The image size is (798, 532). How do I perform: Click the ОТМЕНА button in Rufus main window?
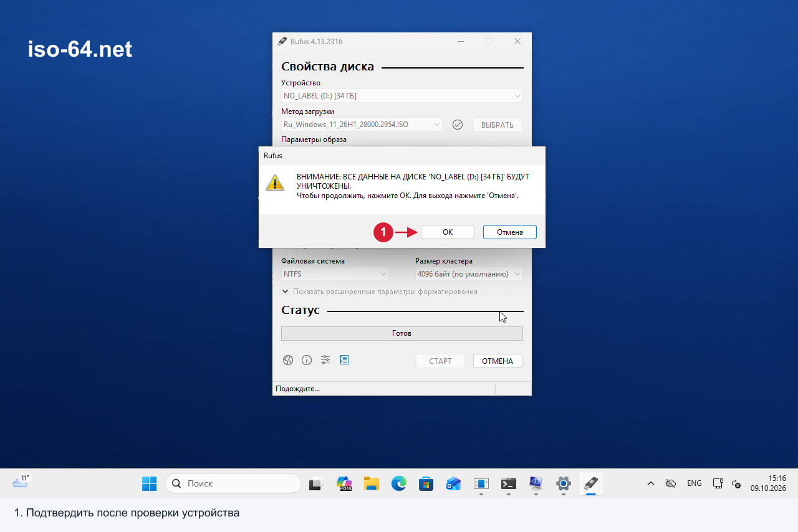(x=498, y=361)
